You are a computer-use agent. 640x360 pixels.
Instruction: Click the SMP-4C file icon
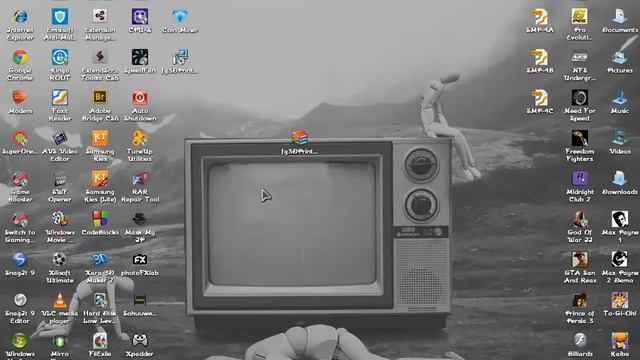tap(540, 98)
